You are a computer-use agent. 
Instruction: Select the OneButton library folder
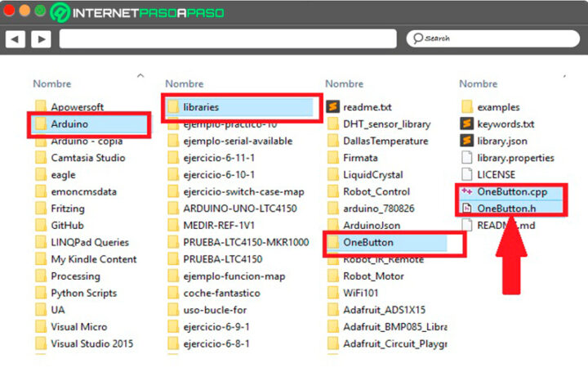[x=367, y=243]
